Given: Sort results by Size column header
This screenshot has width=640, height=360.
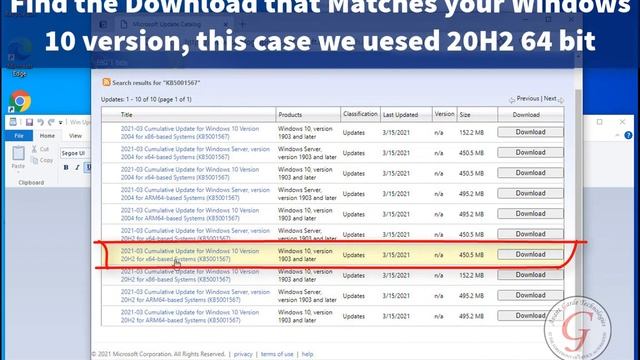Looking at the screenshot, I should [465, 115].
